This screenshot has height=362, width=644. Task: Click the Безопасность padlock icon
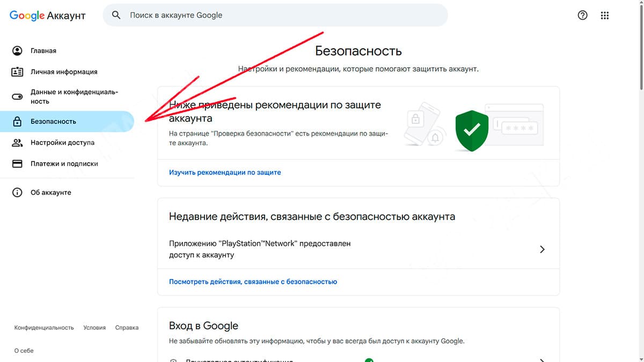coord(17,121)
